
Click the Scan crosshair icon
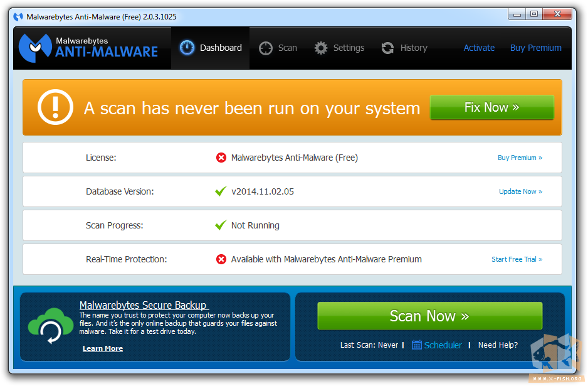pyautogui.click(x=266, y=48)
